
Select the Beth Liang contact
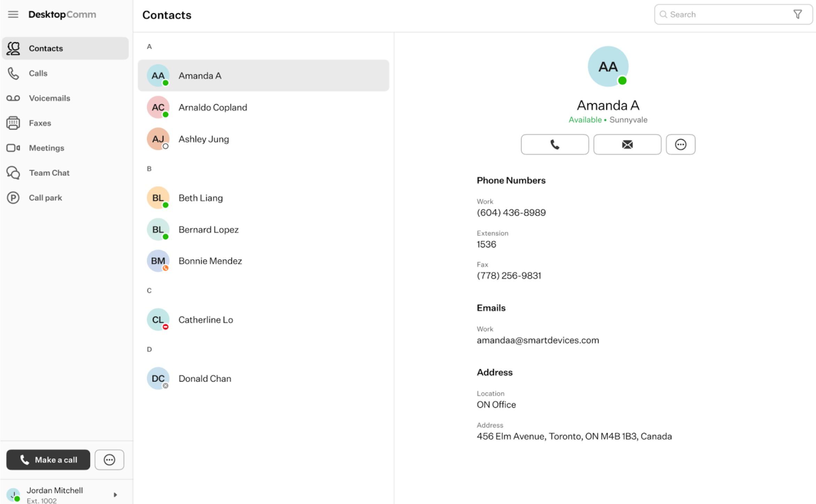tap(263, 198)
